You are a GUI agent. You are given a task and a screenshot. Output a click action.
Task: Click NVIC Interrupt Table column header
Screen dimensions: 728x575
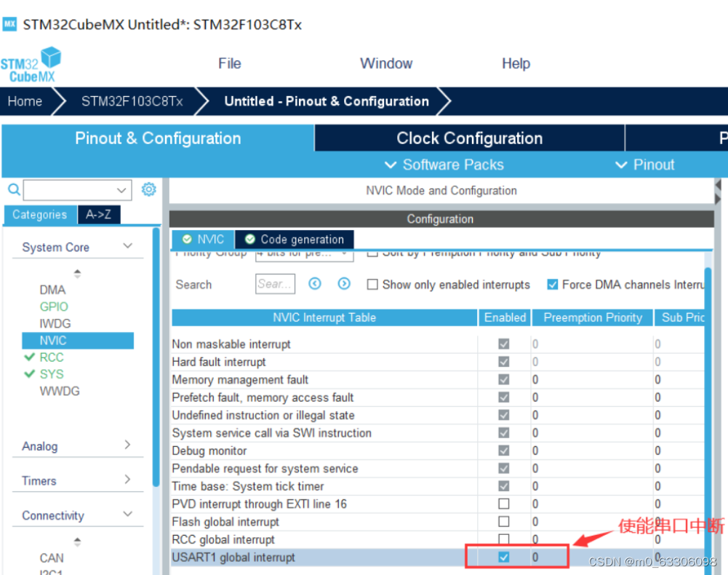tap(324, 317)
